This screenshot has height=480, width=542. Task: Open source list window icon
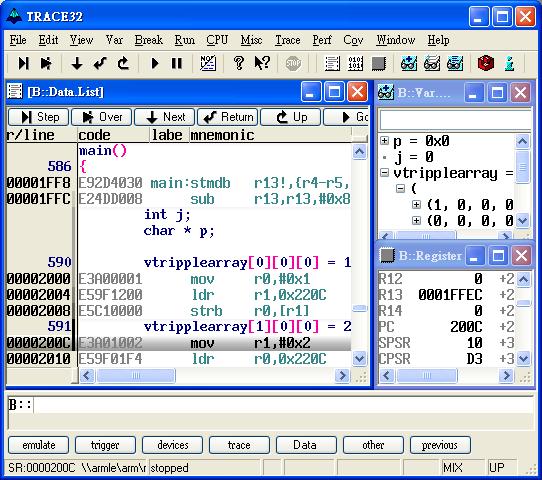(x=332, y=64)
